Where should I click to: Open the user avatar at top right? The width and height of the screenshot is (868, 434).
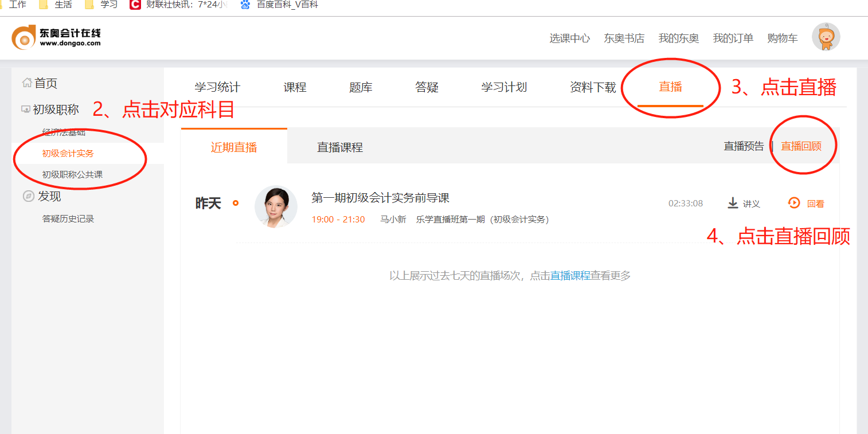click(826, 37)
